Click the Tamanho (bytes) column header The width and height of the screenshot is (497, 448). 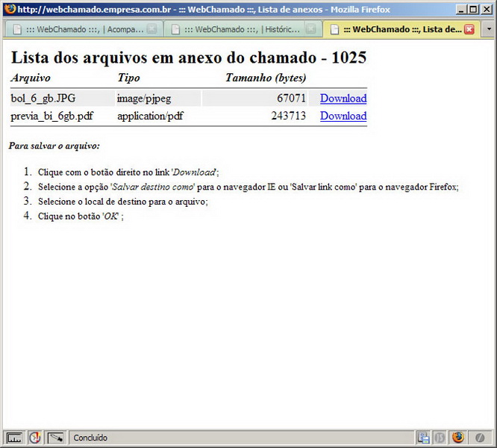pyautogui.click(x=265, y=78)
